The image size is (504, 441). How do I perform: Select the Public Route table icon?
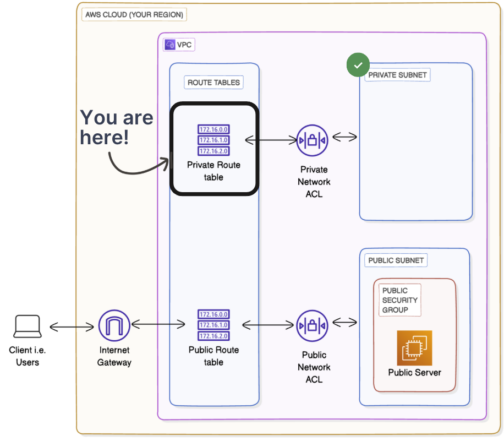[x=213, y=325]
